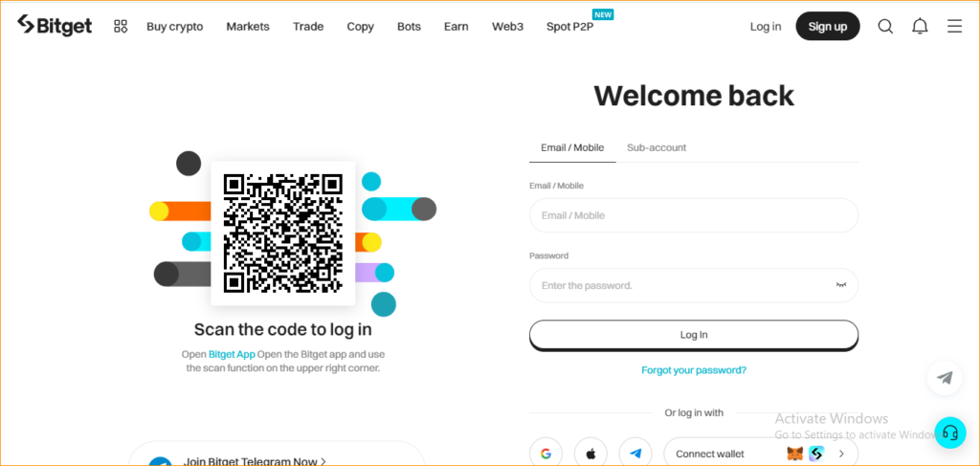Open Copy menu

361,26
